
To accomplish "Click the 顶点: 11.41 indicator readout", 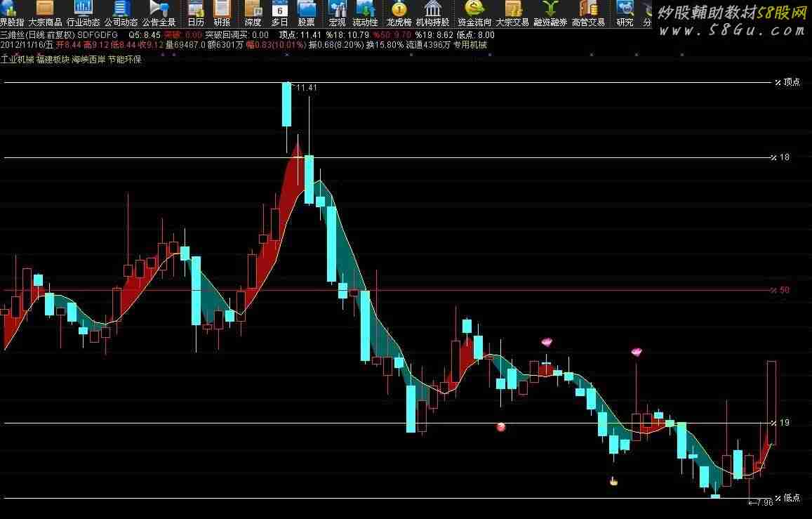I will [300, 34].
